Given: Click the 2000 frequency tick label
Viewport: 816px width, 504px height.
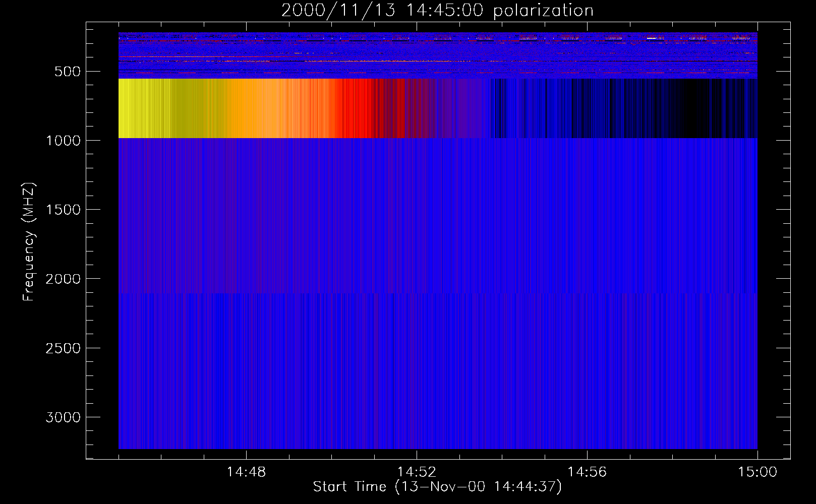Looking at the screenshot, I should (x=63, y=279).
